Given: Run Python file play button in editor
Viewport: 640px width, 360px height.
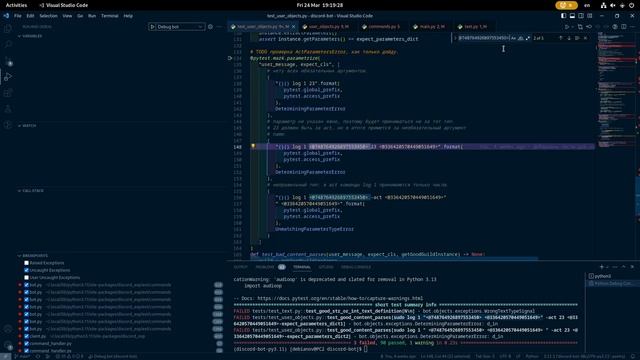Looking at the screenshot, I should [x=567, y=27].
